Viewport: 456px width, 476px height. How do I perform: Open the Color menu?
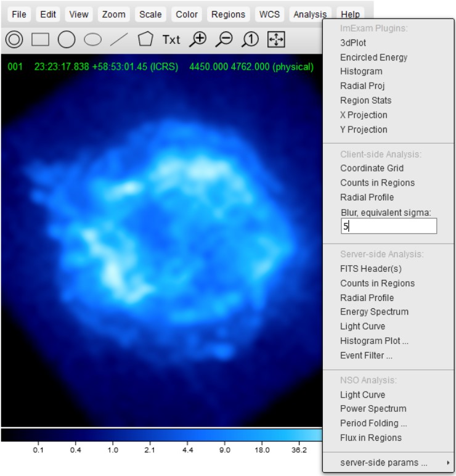[187, 14]
